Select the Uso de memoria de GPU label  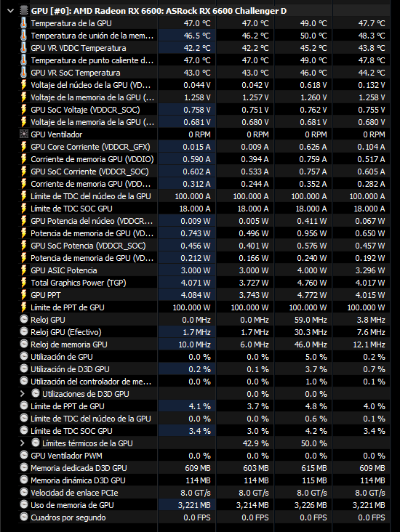72,505
